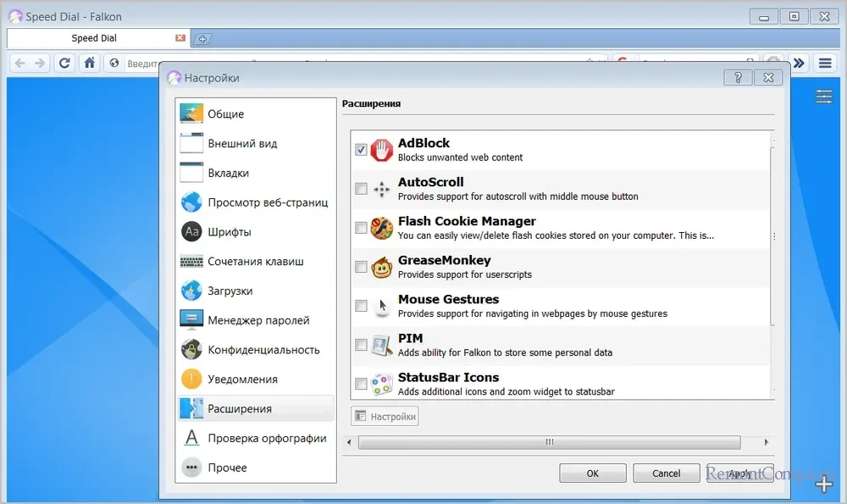Click the Forward arrow in Falkon toolbar
This screenshot has width=847, height=504.
40,64
